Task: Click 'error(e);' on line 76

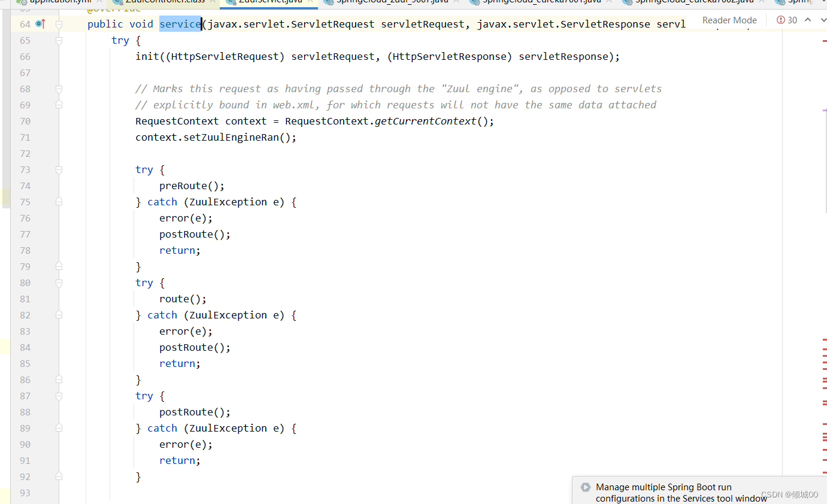Action: click(x=186, y=218)
